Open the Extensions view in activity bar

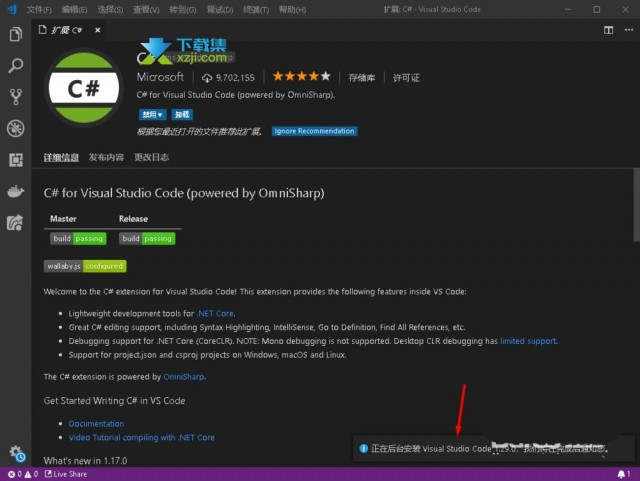pyautogui.click(x=16, y=160)
